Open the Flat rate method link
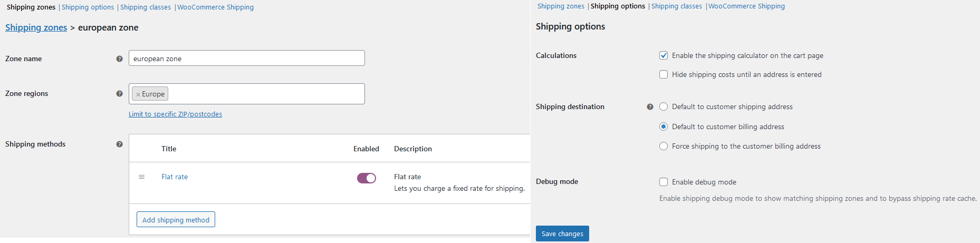This screenshot has height=243, width=980. click(175, 177)
